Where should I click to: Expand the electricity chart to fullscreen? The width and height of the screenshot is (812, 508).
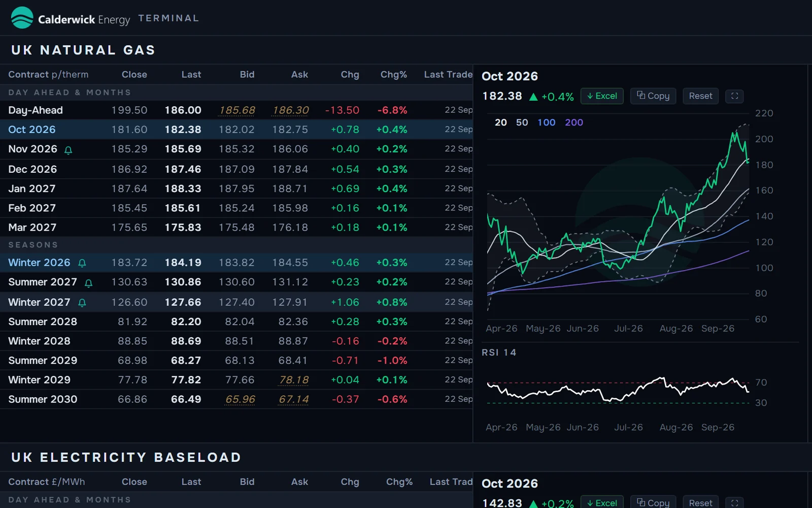[x=734, y=502]
